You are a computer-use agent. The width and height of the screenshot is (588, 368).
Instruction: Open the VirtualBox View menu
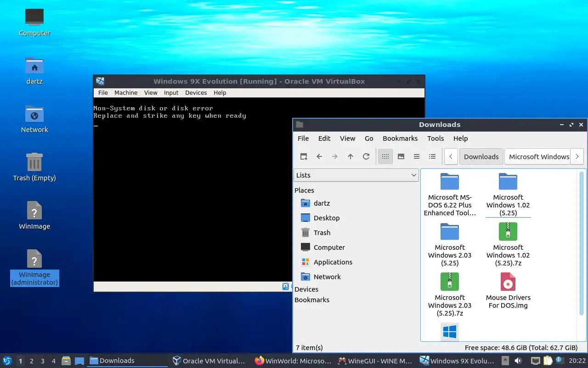tap(151, 92)
